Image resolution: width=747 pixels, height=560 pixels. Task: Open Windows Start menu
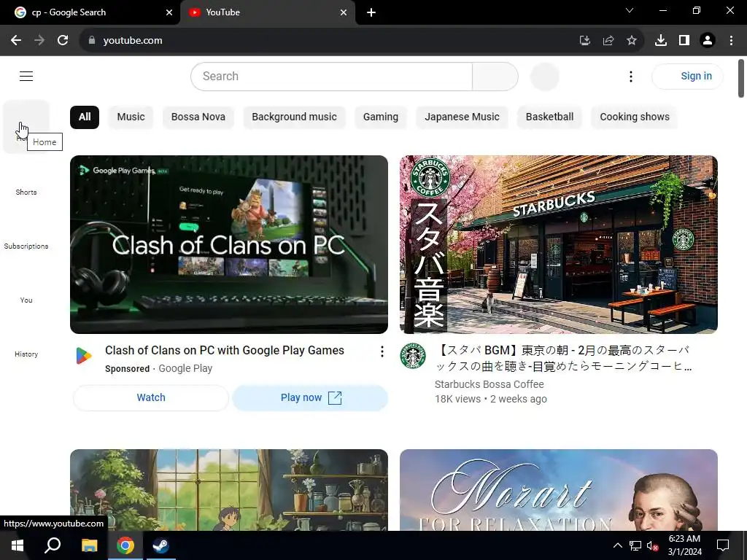click(18, 545)
